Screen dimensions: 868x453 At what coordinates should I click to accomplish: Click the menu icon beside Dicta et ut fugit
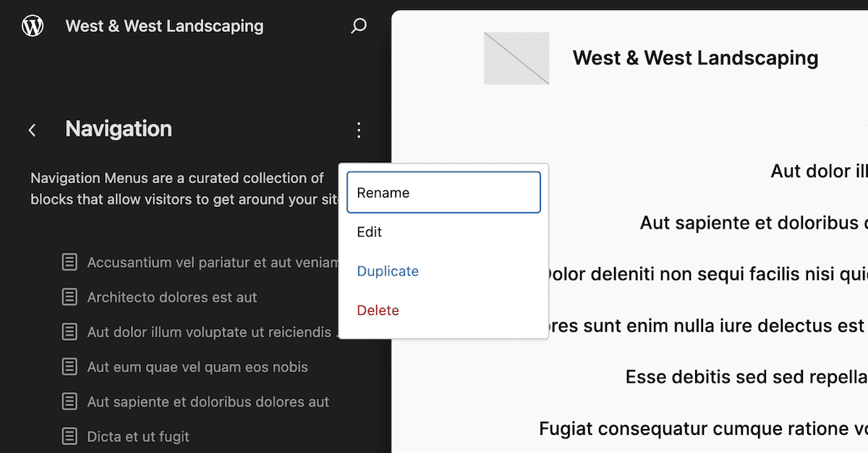point(69,436)
